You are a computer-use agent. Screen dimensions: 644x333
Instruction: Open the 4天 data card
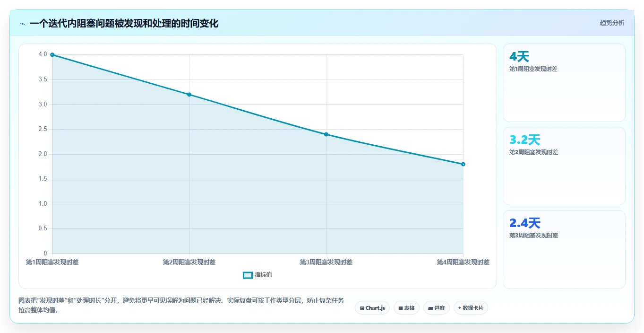(x=564, y=83)
